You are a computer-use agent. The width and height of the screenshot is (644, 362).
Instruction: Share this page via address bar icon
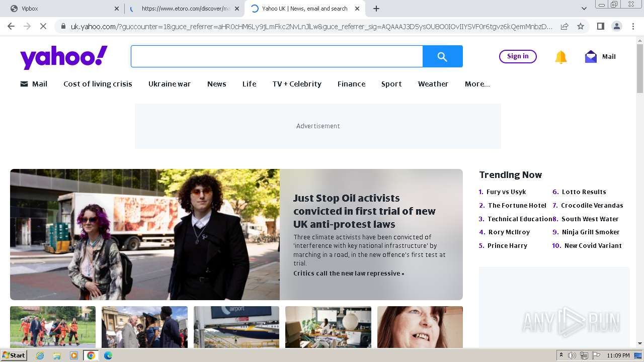(565, 26)
